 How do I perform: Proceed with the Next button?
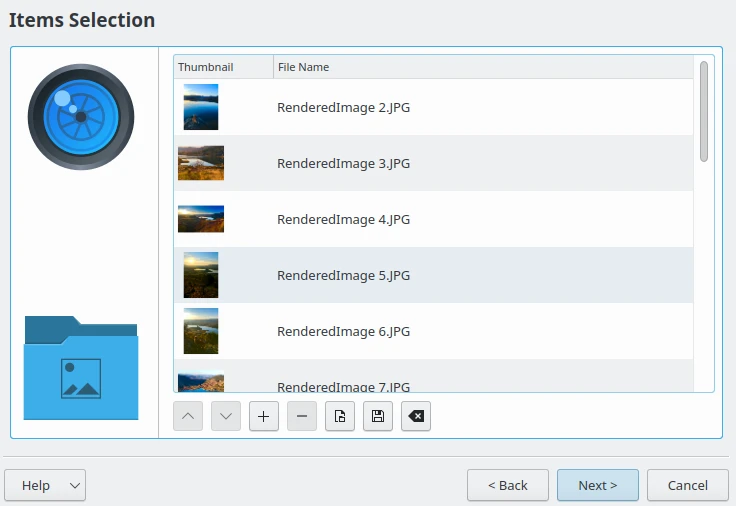tap(597, 485)
